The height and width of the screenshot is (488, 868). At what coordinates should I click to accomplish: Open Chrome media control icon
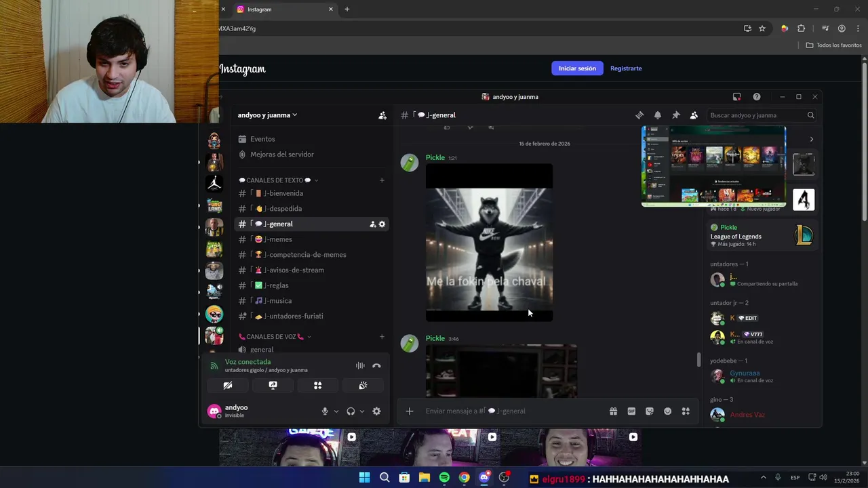pyautogui.click(x=825, y=28)
